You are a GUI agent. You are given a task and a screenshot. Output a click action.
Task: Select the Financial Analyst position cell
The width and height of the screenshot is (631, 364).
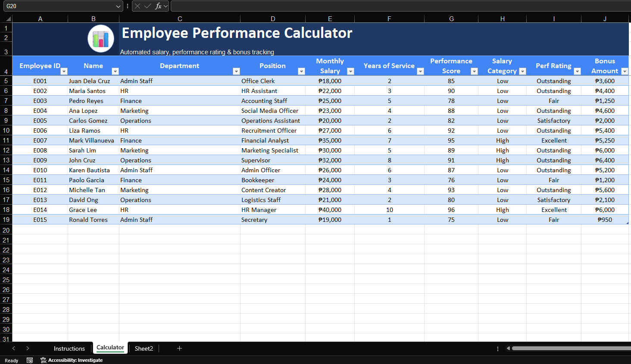273,140
